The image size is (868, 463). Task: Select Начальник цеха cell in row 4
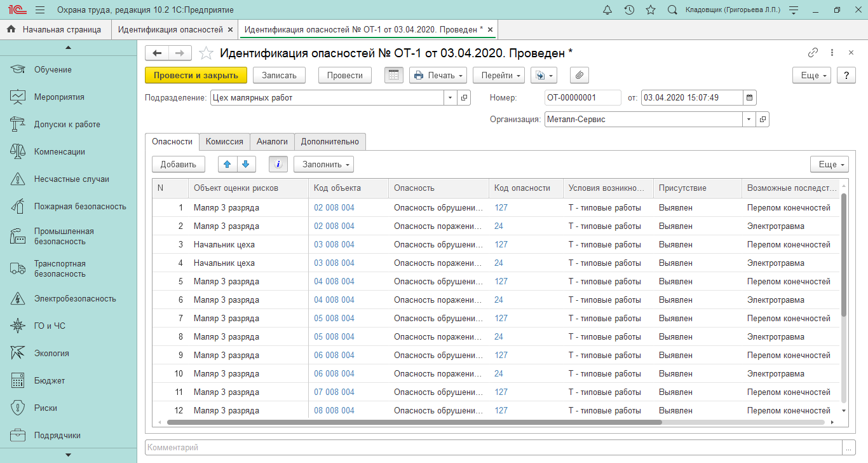point(248,263)
